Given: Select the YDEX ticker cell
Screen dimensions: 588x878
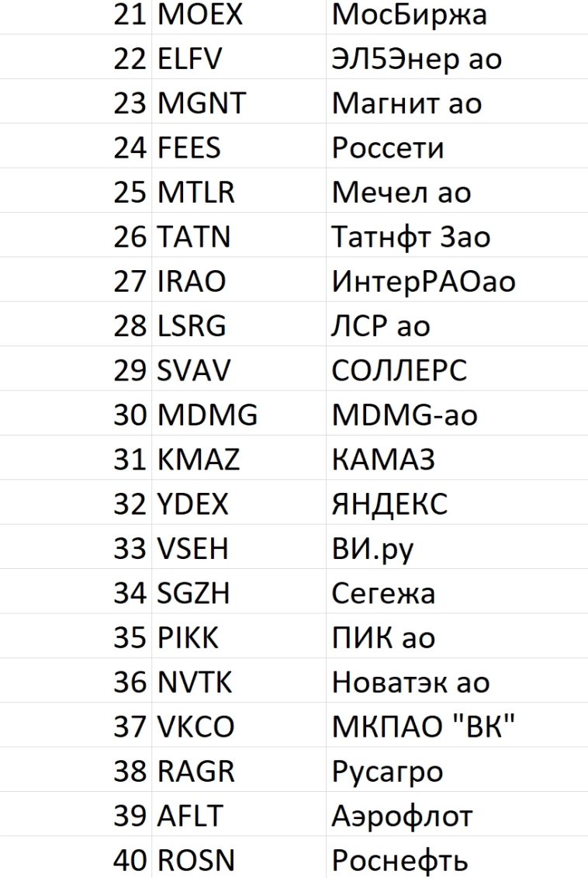Looking at the screenshot, I should point(193,505).
